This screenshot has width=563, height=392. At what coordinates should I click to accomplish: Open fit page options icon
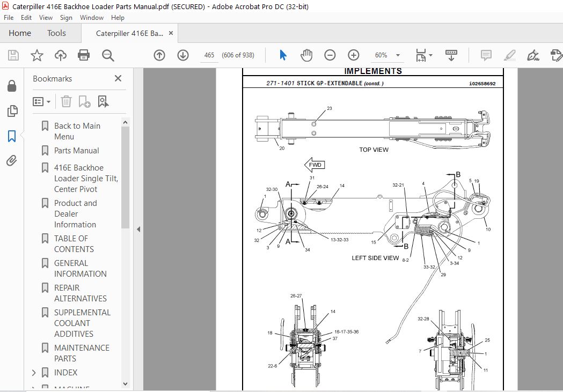coord(423,55)
